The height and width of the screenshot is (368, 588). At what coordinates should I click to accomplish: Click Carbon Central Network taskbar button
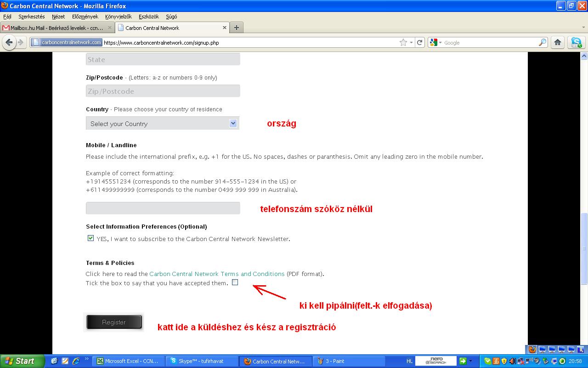pyautogui.click(x=276, y=361)
